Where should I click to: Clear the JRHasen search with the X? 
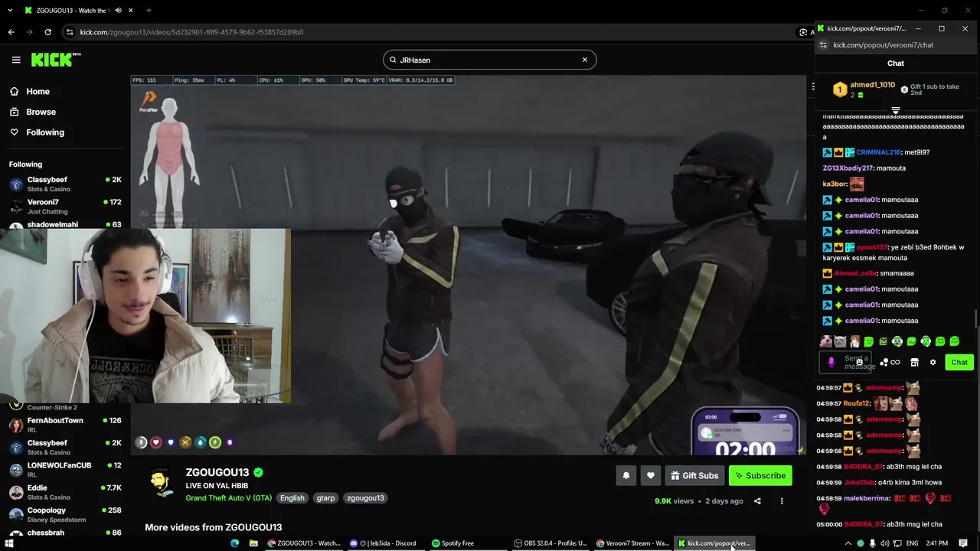pos(585,60)
